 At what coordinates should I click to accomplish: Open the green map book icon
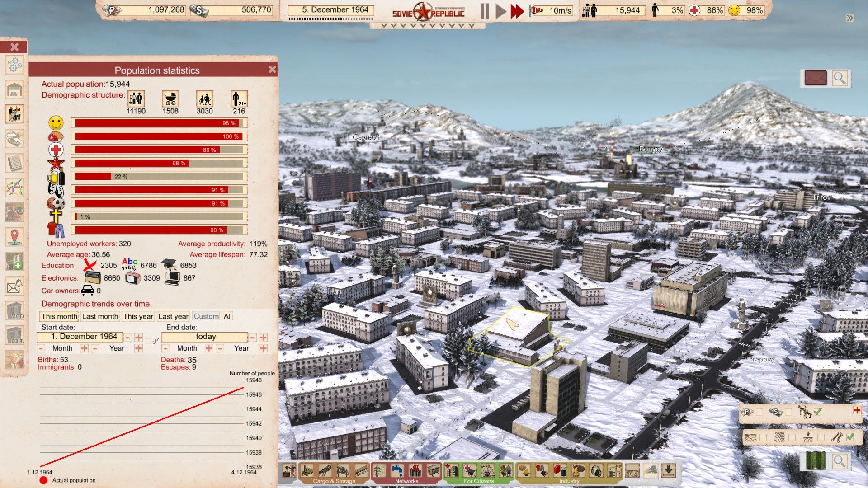tap(815, 461)
